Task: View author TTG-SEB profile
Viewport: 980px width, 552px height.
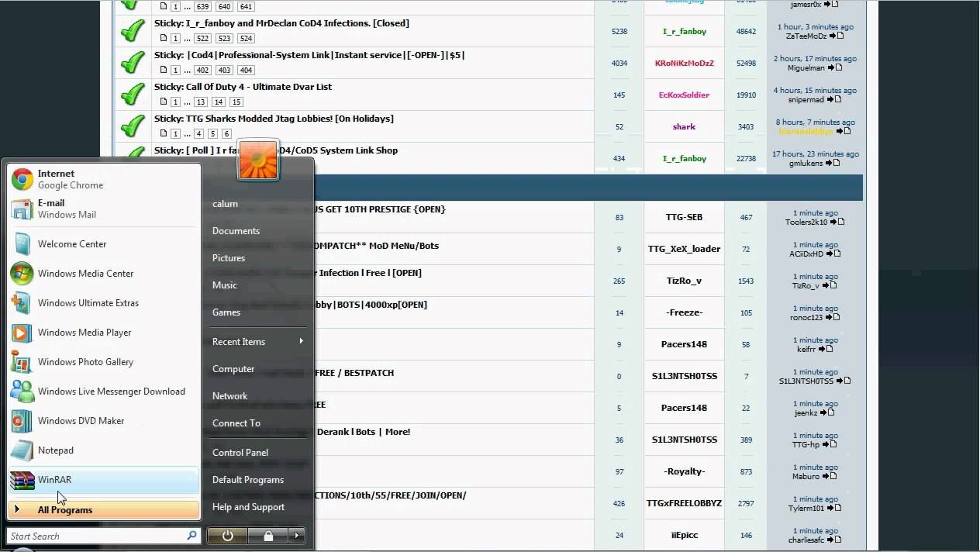Action: click(685, 217)
